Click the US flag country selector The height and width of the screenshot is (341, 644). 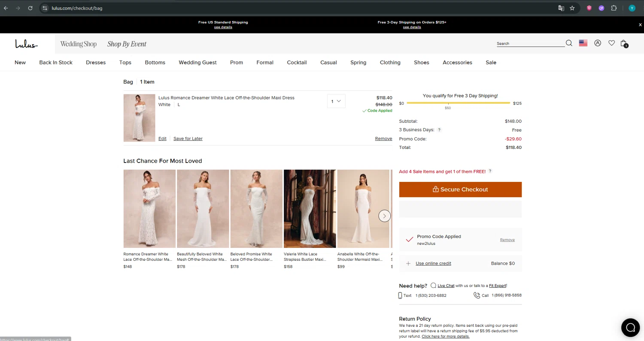(583, 43)
